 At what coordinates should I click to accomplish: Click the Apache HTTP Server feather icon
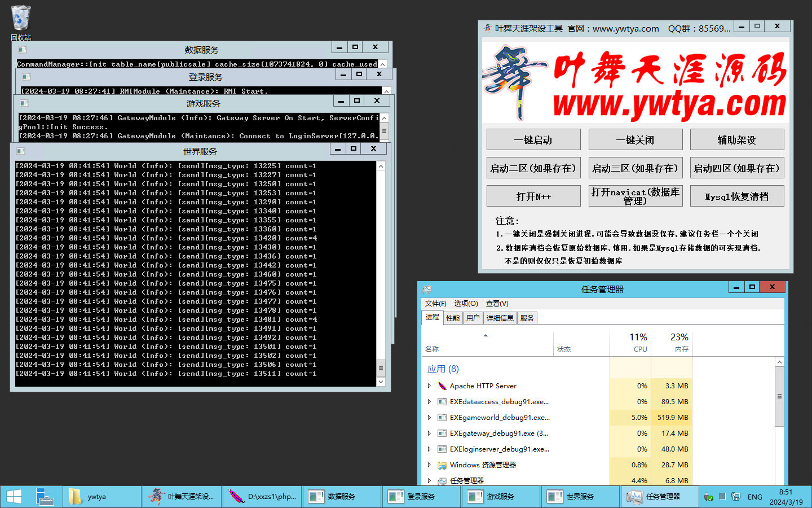coord(442,386)
